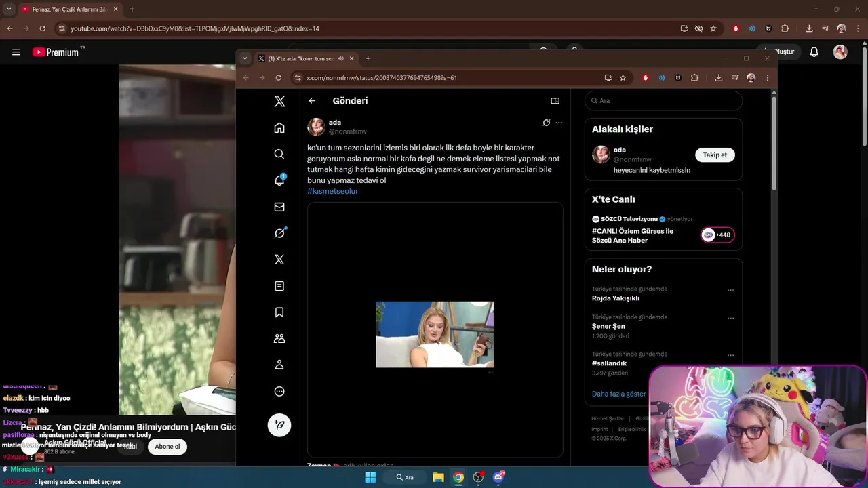Open SÖZCÜ Televizyonu live broadcast card
Image resolution: width=868 pixels, height=488 pixels.
tap(663, 230)
